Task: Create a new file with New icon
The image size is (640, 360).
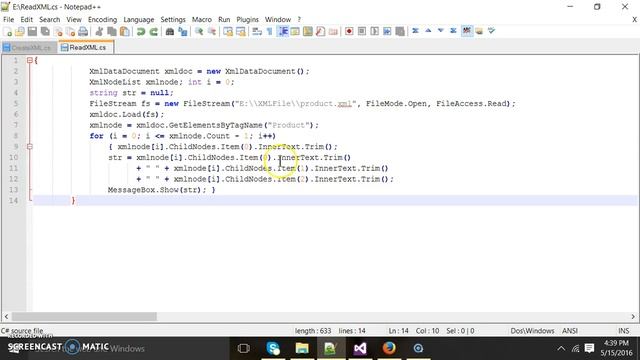Action: coord(7,31)
